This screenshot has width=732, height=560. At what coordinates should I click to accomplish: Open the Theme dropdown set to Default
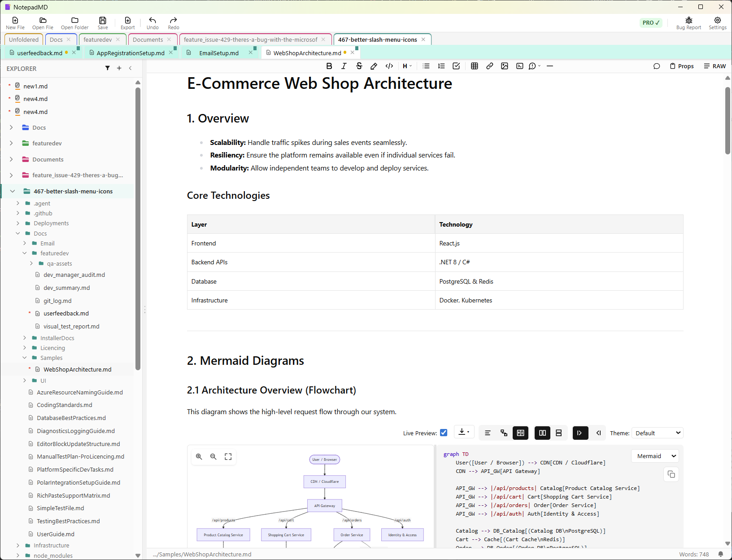click(657, 433)
